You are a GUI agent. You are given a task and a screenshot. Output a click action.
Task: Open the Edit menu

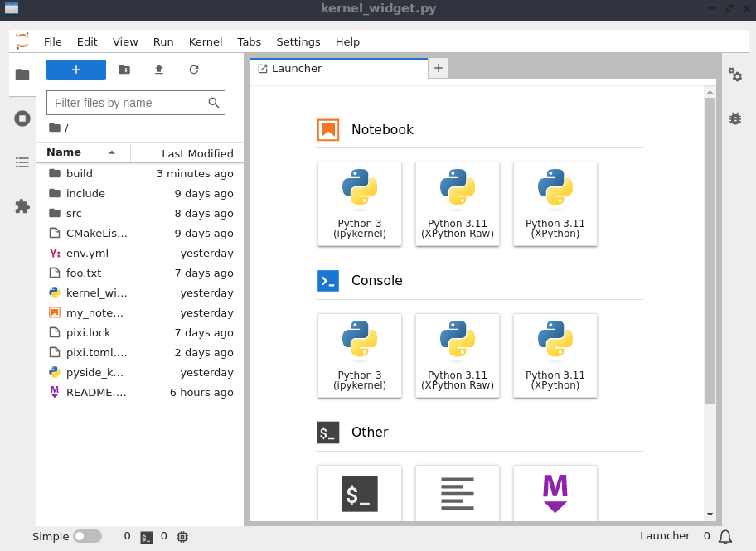pyautogui.click(x=87, y=42)
